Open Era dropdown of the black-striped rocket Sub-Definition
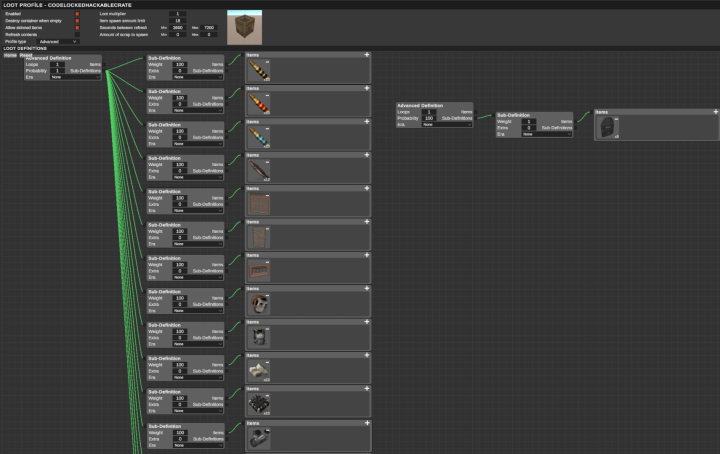The width and height of the screenshot is (720, 454). (x=198, y=77)
